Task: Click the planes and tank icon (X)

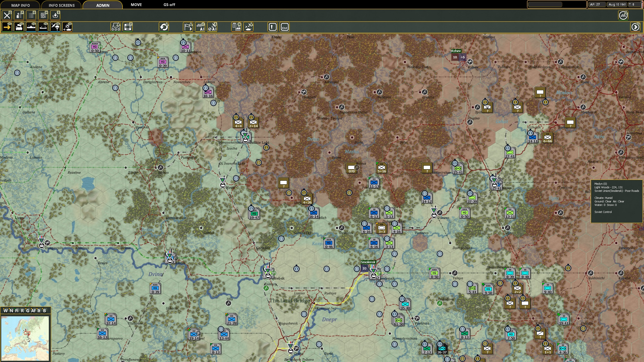Action: (249, 27)
